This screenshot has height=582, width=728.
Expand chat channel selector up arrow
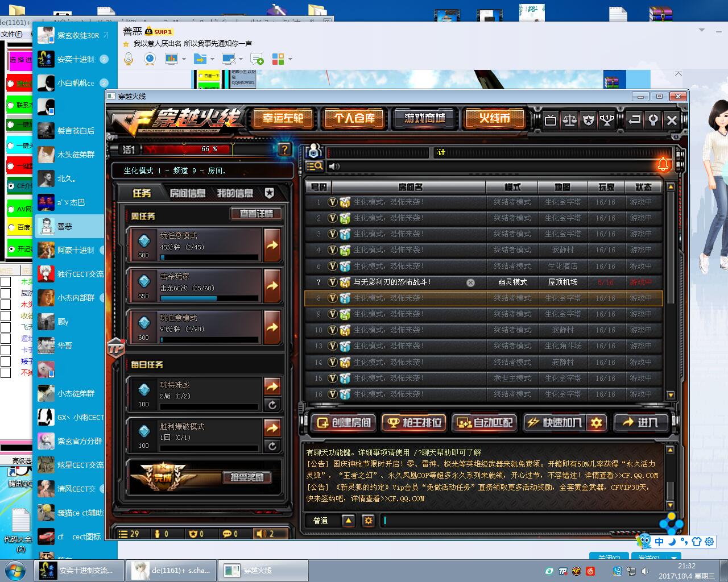coord(348,521)
